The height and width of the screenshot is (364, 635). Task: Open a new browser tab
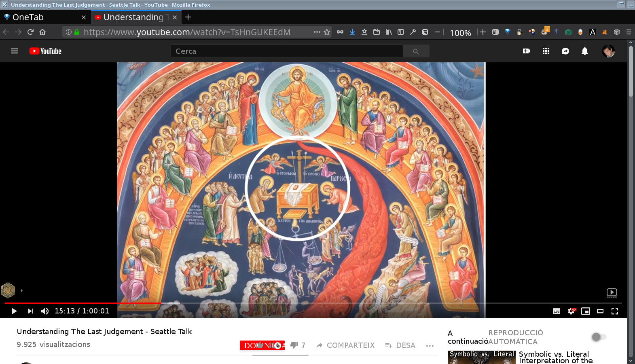click(x=188, y=17)
